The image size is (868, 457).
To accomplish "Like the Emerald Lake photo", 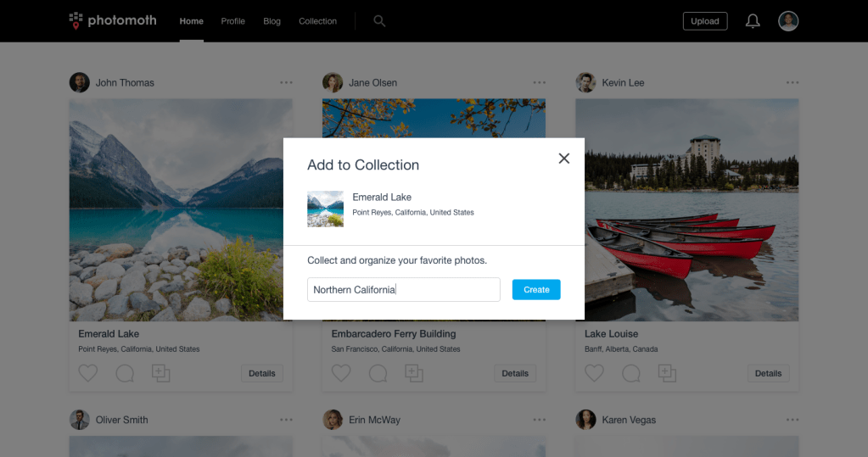I will [x=88, y=373].
